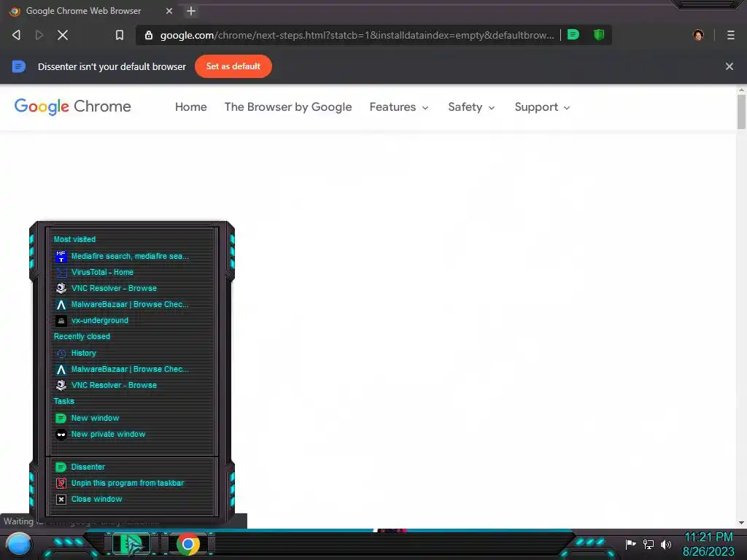Screen dimensions: 747x560
Task: Dismiss the default browser notification bar
Action: pos(729,66)
